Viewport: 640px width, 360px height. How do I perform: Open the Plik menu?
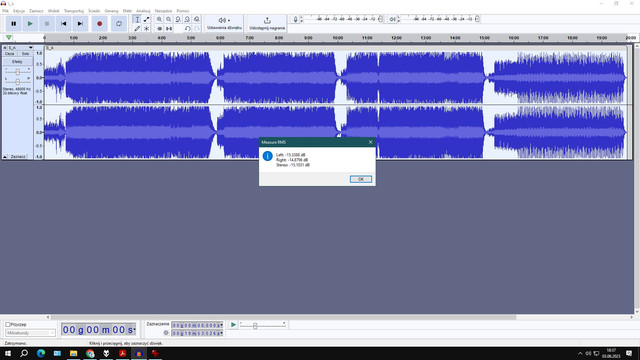click(5, 11)
